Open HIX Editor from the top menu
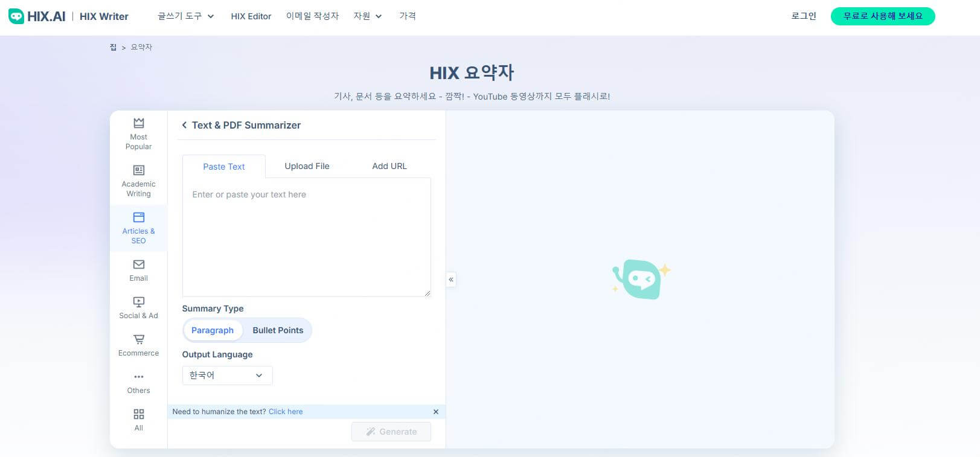980x457 pixels. (251, 16)
